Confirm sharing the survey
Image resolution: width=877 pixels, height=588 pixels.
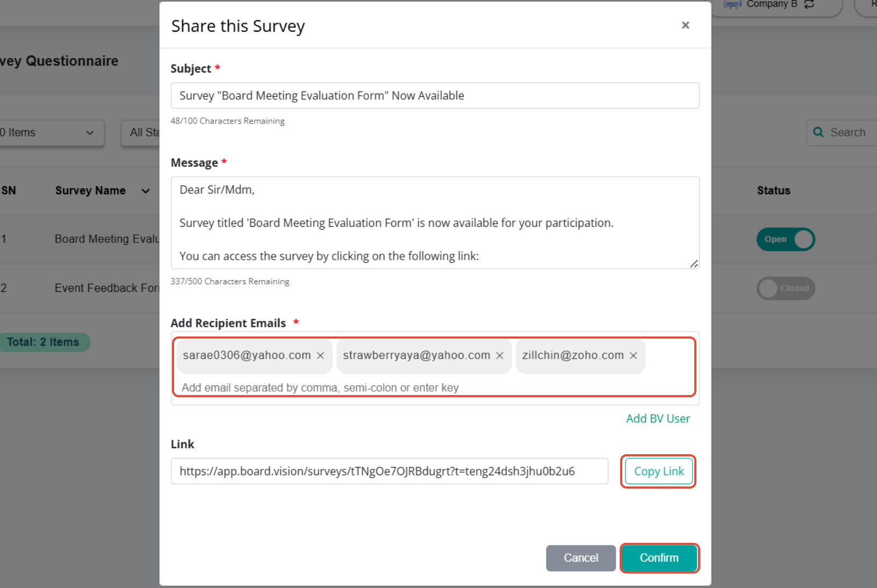point(659,558)
